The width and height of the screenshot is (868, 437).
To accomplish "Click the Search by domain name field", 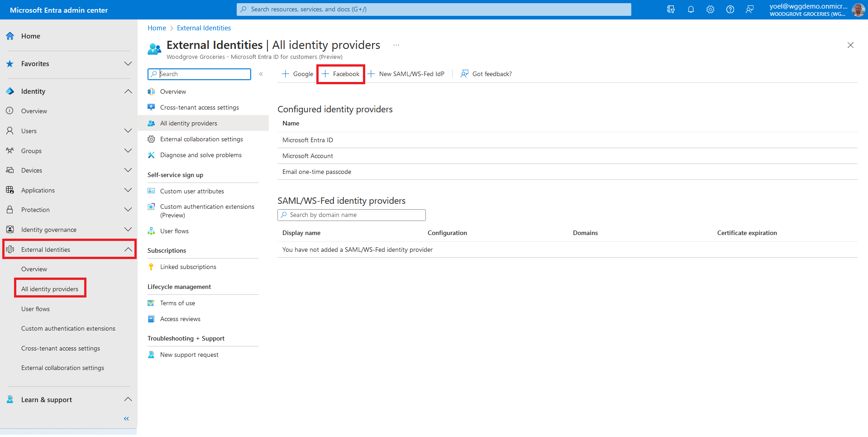I will [352, 215].
